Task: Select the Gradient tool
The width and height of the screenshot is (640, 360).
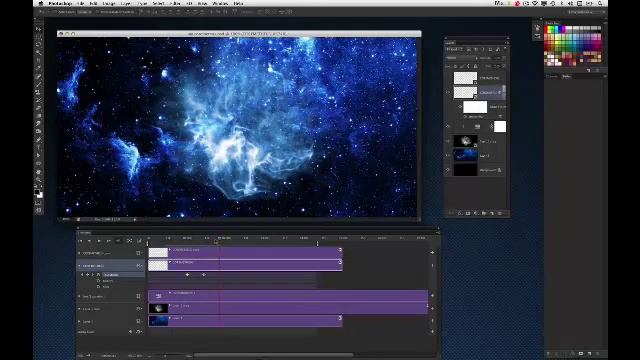Action: 39,116
